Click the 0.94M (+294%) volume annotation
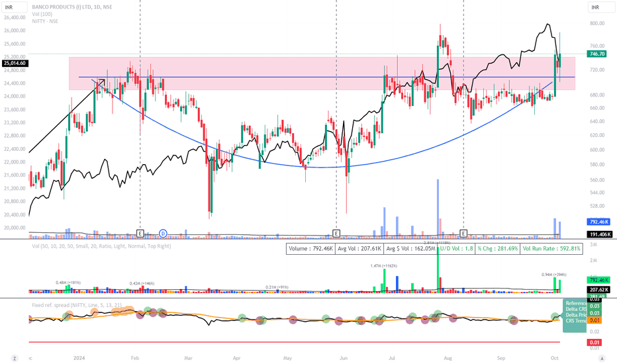This screenshot has height=364, width=617. click(553, 275)
